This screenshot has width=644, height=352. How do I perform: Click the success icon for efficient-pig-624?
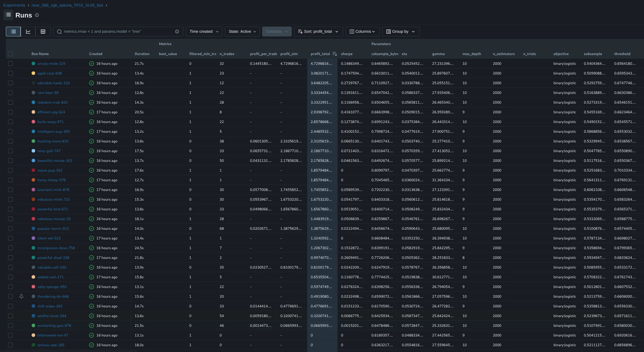click(x=92, y=112)
